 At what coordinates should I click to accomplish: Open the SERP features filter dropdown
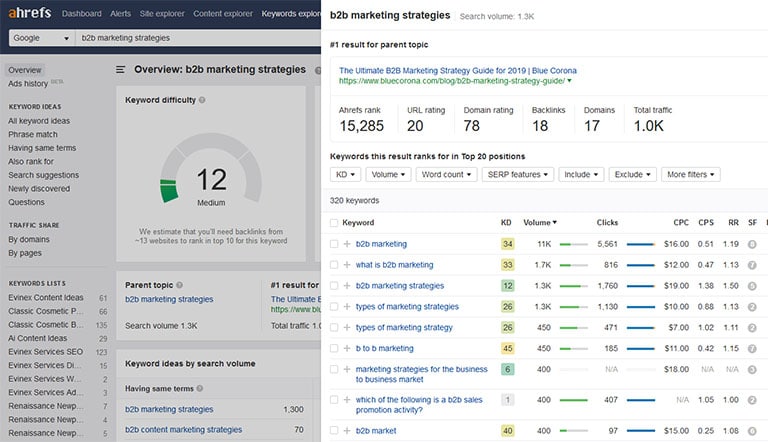point(518,174)
